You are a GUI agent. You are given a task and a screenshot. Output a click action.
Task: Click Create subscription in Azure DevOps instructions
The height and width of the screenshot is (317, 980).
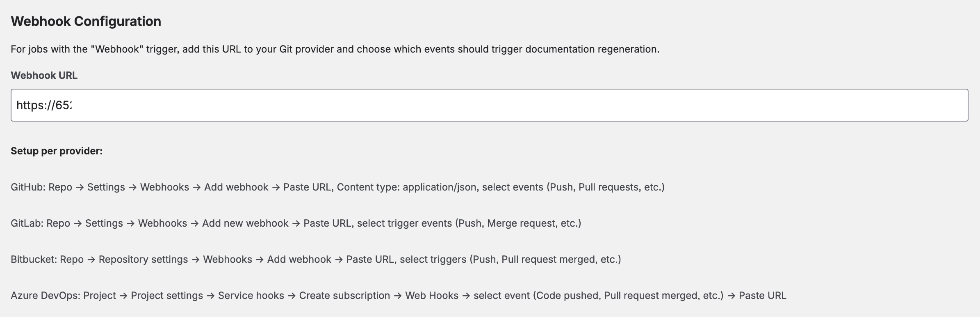tap(345, 295)
